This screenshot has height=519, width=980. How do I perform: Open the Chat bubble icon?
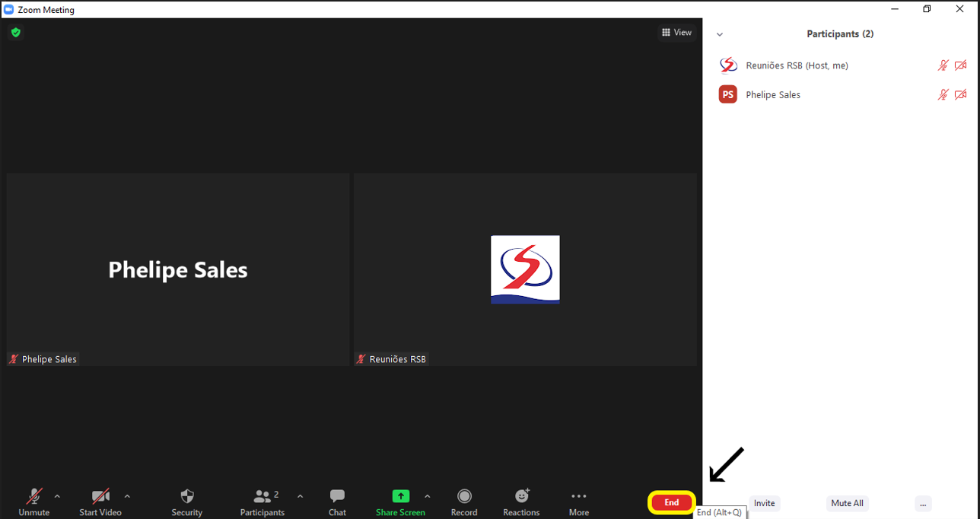tap(337, 496)
